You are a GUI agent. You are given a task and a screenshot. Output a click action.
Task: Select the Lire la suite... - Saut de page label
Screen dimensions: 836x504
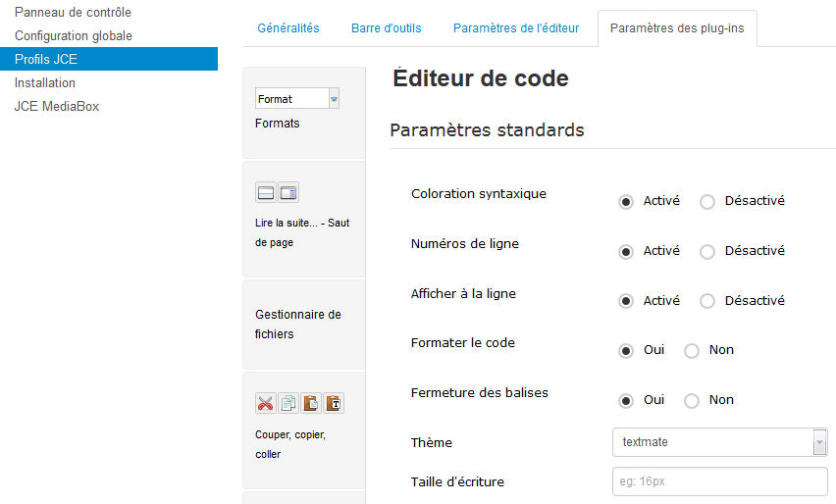point(302,232)
